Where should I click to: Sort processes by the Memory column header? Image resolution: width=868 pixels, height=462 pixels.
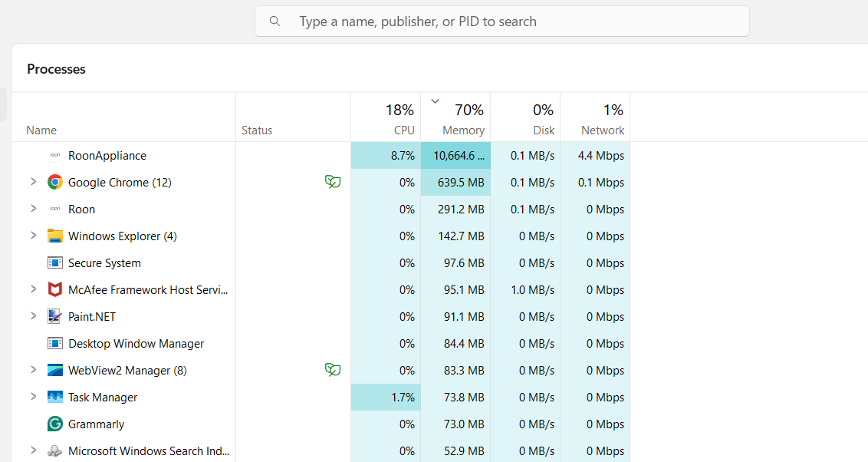455,119
